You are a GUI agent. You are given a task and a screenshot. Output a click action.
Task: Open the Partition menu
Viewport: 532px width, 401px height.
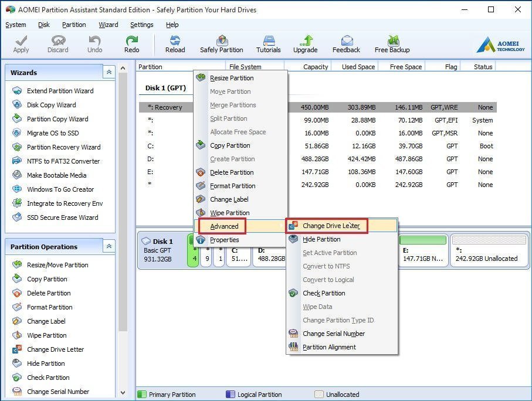(x=74, y=25)
